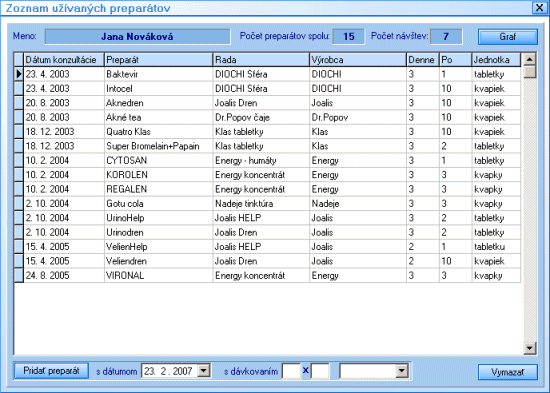Click the Denne column header
The width and height of the screenshot is (550, 393).
tap(423, 60)
